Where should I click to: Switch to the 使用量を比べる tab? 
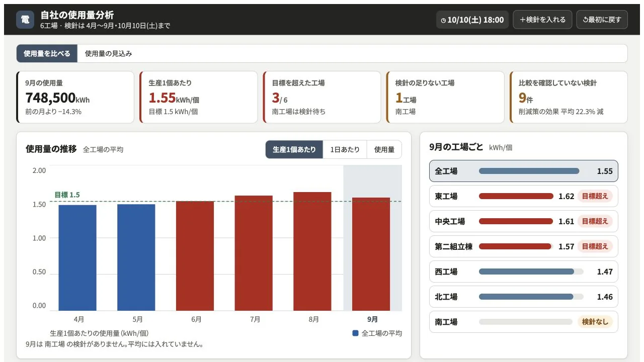(47, 53)
